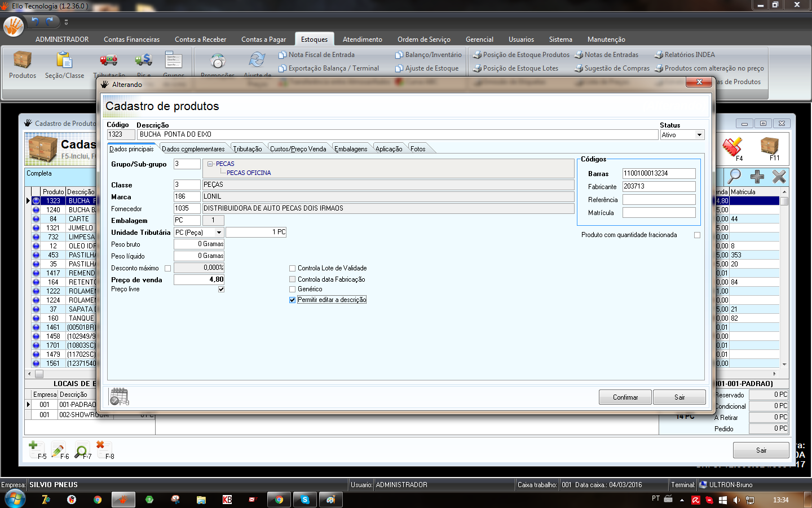Click the Barras code field

[659, 173]
